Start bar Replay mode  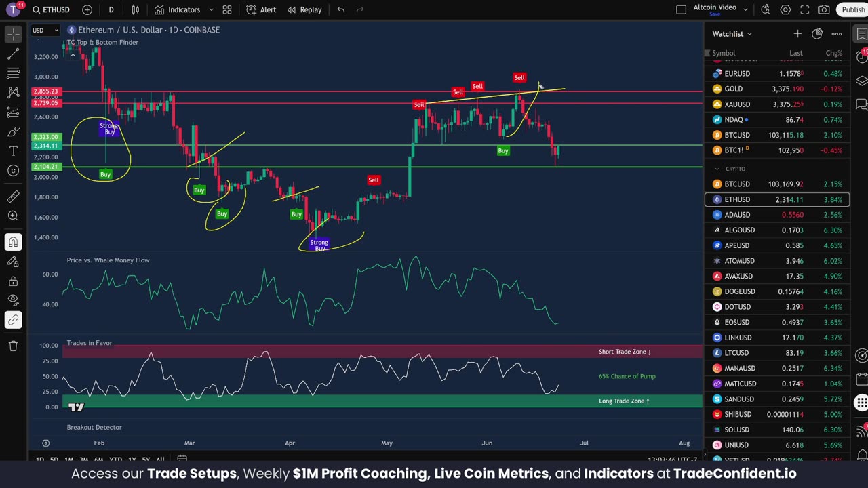pos(304,9)
